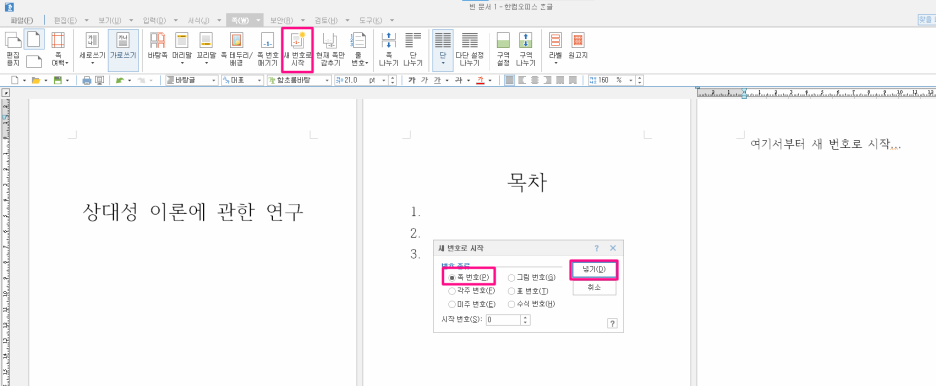Open the 보안(B) menu

tap(282, 20)
